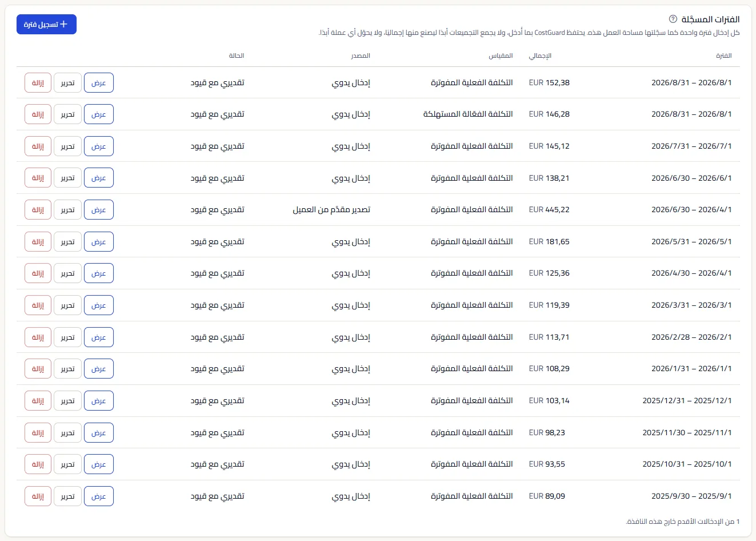756x541 pixels.
Task: Click the period 2026/4/1 – 2026/6/30
Action: click(691, 210)
